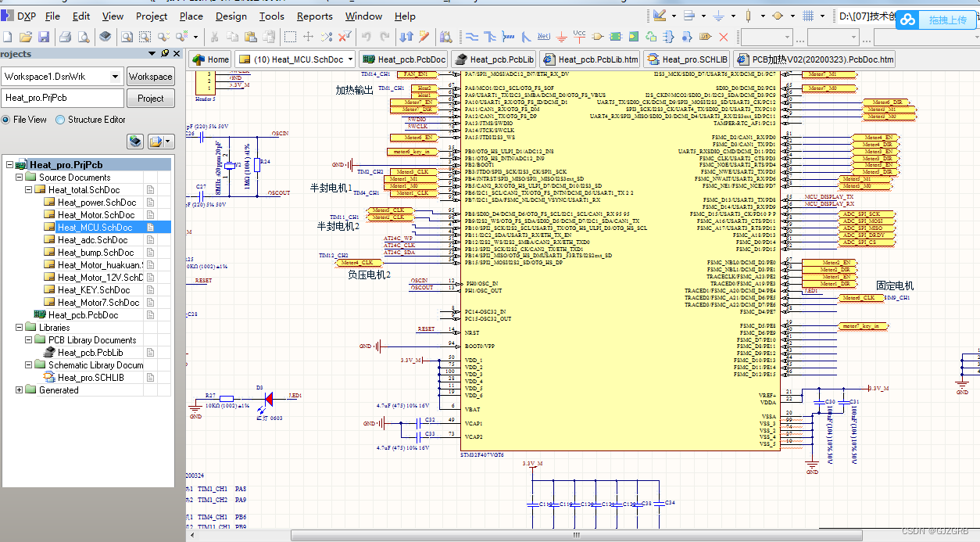This screenshot has width=980, height=542.
Task: Expand the Generated folder in project tree
Action: tap(20, 390)
